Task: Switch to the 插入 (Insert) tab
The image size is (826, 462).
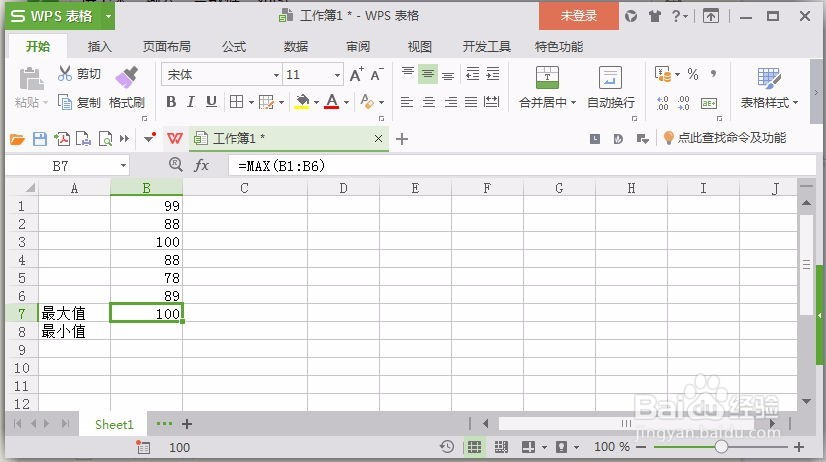Action: 100,46
